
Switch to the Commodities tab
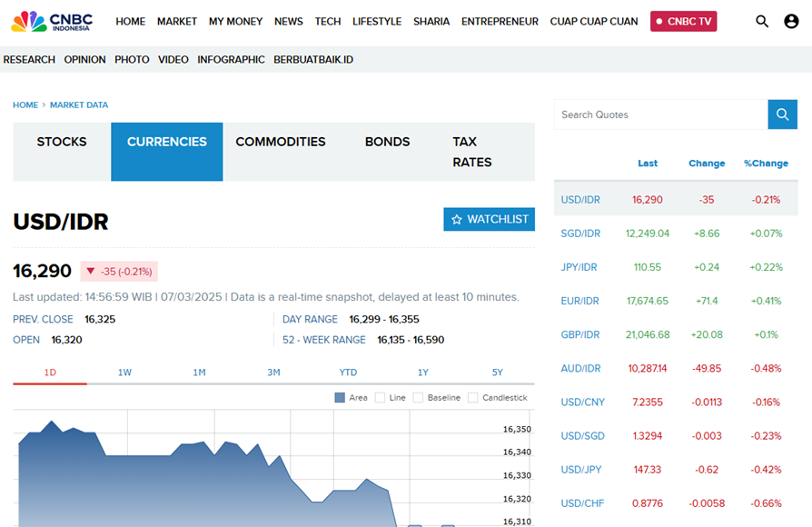(x=280, y=142)
